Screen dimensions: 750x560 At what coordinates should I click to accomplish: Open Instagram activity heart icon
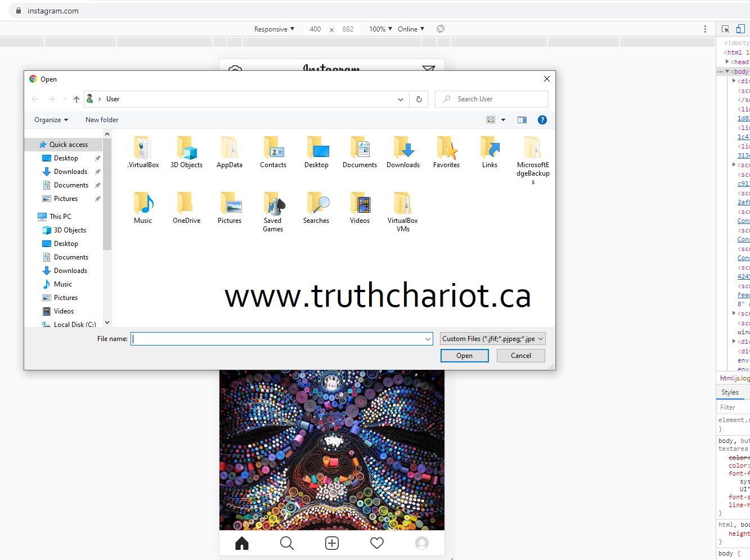377,543
